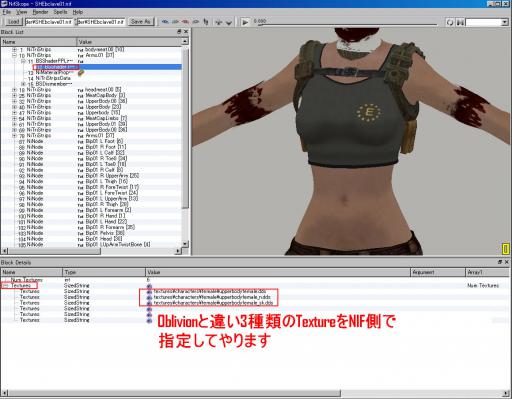Click the down-chevron icon beside axes icon
Viewport: 512px width, 399px height.
pyautogui.click(x=229, y=23)
